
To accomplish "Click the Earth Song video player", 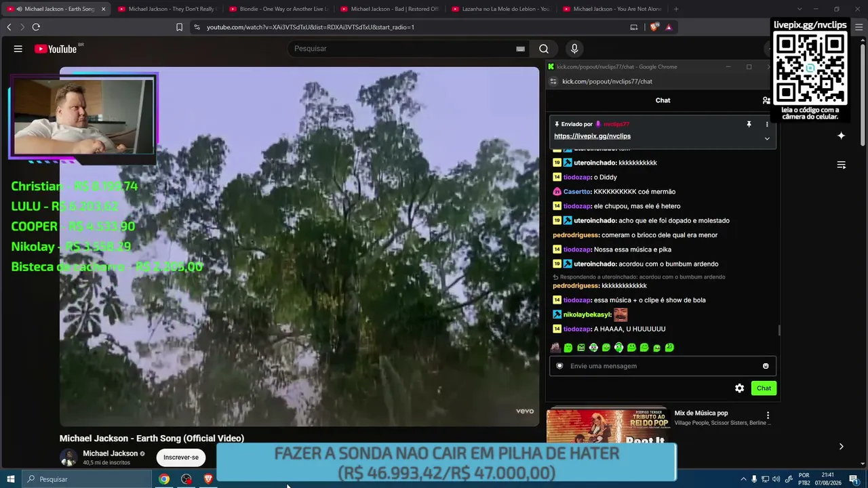I will coord(299,247).
